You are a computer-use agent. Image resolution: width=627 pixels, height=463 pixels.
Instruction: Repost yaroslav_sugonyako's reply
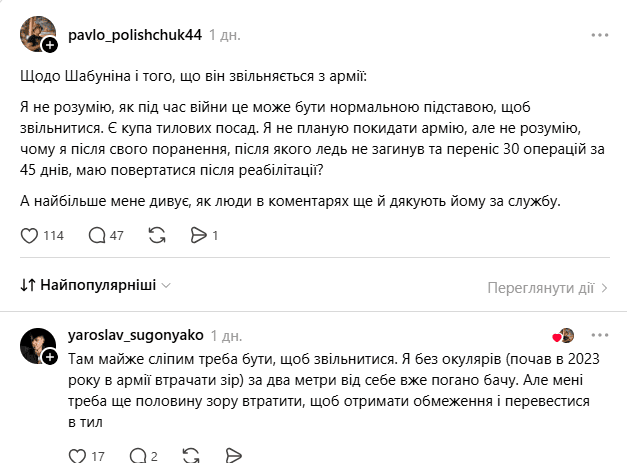(x=191, y=456)
